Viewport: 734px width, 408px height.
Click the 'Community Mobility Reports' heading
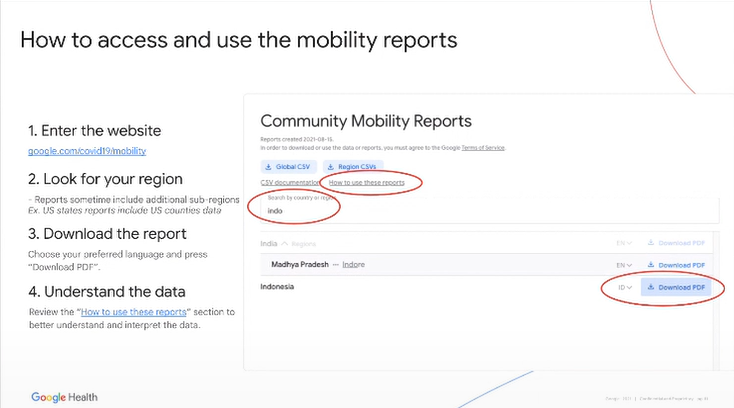pos(366,121)
